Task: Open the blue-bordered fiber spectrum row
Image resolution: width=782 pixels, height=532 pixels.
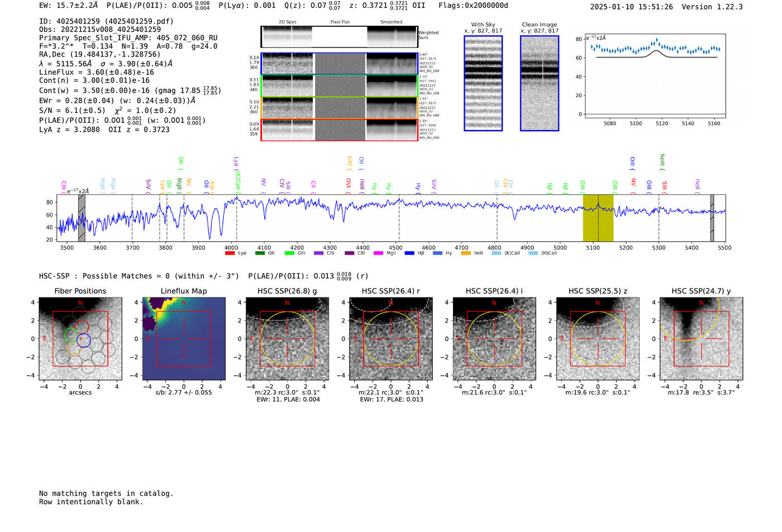Action: point(339,64)
